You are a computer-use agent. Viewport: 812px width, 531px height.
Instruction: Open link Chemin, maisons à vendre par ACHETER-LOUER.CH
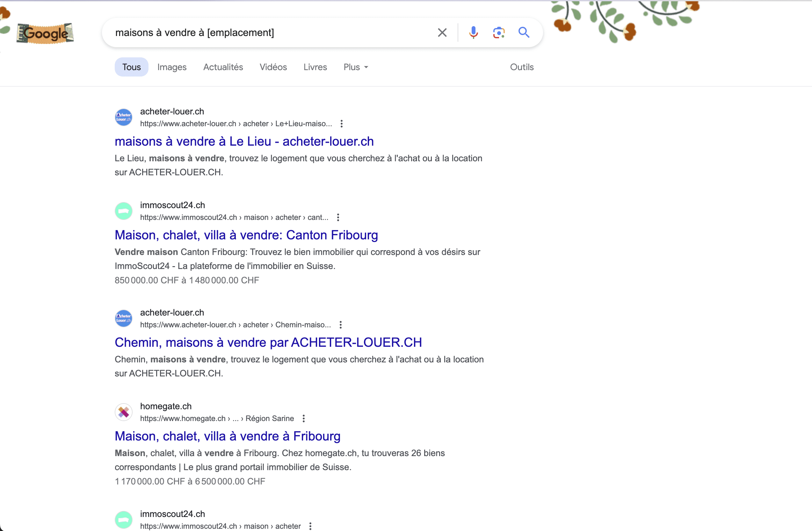(268, 342)
